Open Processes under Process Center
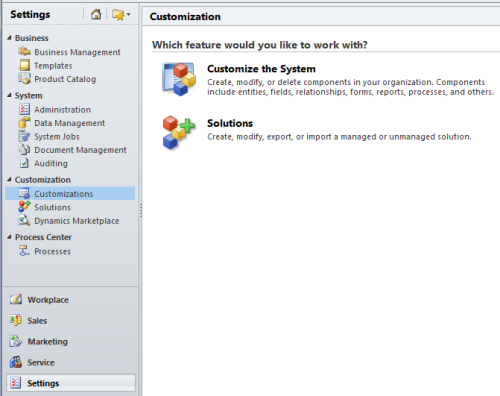The image size is (500, 396). coord(52,251)
